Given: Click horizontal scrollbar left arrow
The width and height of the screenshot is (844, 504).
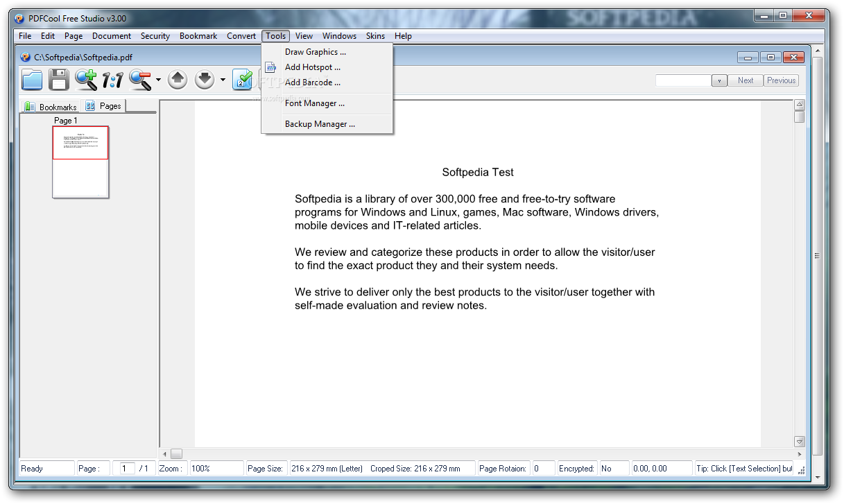Looking at the screenshot, I should pos(165,454).
